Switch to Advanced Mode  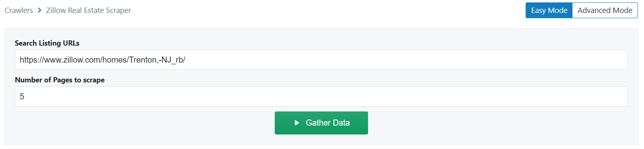(x=605, y=10)
